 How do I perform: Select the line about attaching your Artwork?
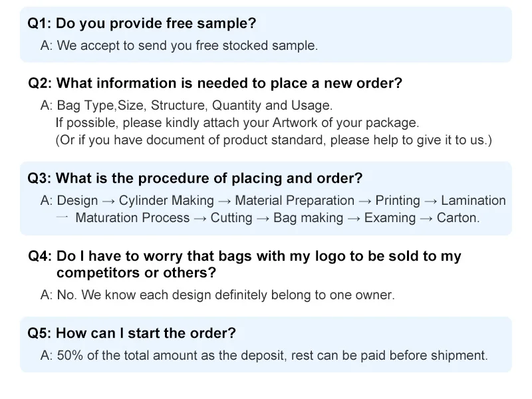[237, 123]
